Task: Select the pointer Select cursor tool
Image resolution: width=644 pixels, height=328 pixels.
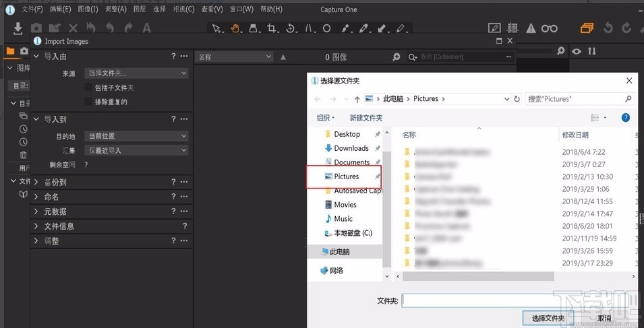Action: point(216,28)
